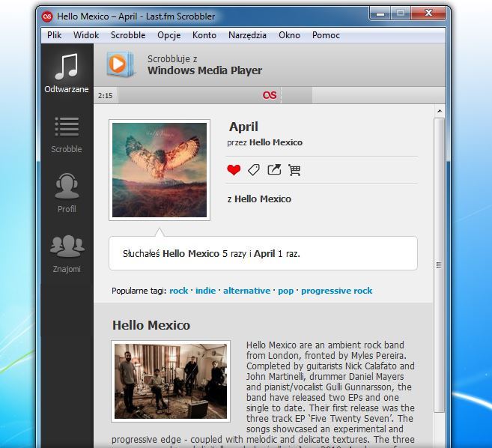492x448 pixels.
Task: Open the Scrobble list in sidebar
Action: tap(67, 135)
